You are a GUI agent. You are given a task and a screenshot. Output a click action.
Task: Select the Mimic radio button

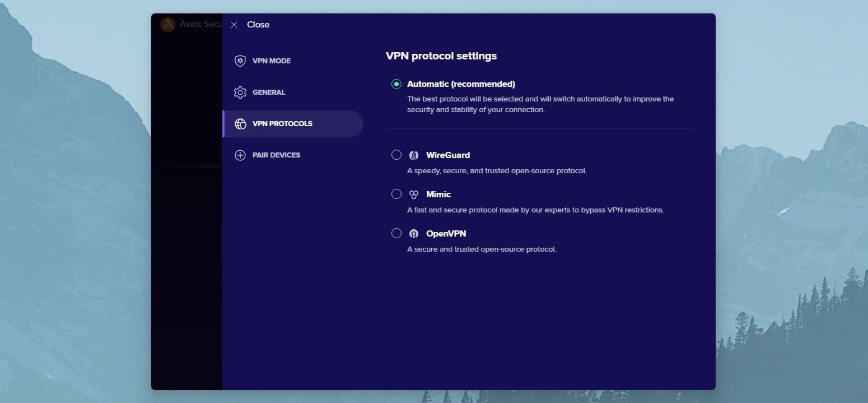(x=396, y=194)
